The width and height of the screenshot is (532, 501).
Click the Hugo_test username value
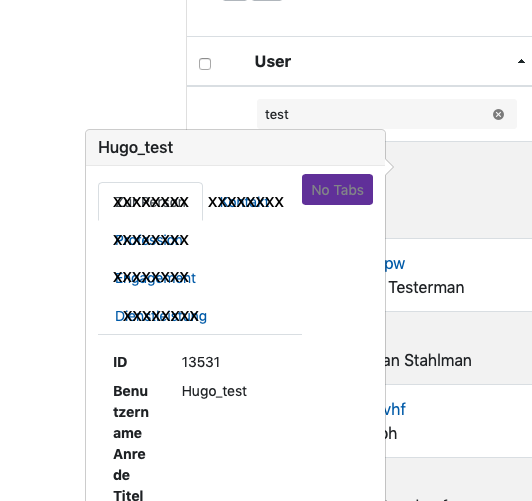(214, 391)
